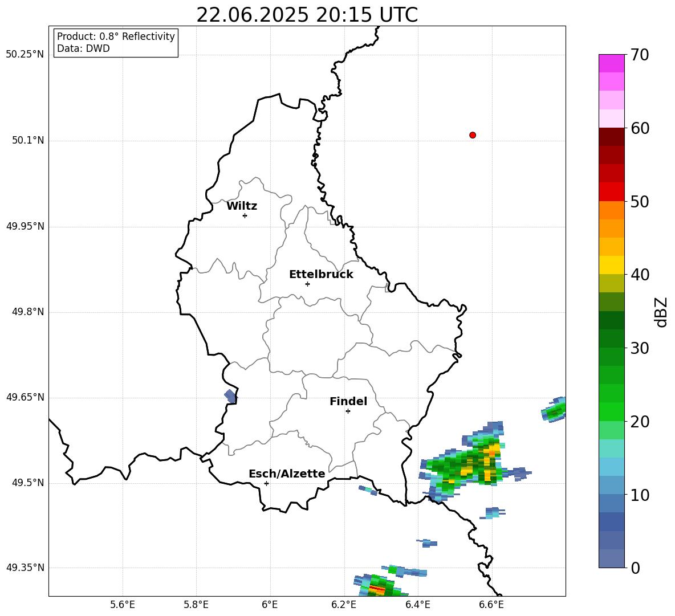Click the 5.8°E longitude label
Viewport: 675px width, 616px height.
pos(196,605)
